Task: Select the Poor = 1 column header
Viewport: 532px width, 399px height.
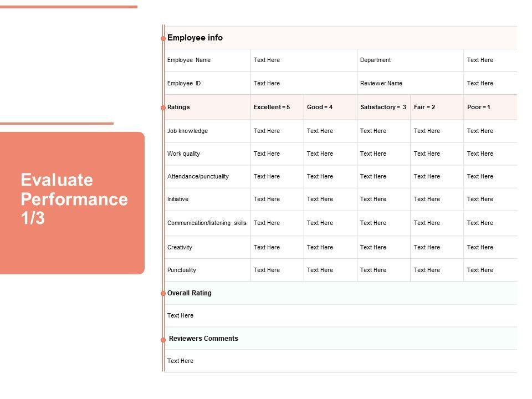Action: [479, 108]
